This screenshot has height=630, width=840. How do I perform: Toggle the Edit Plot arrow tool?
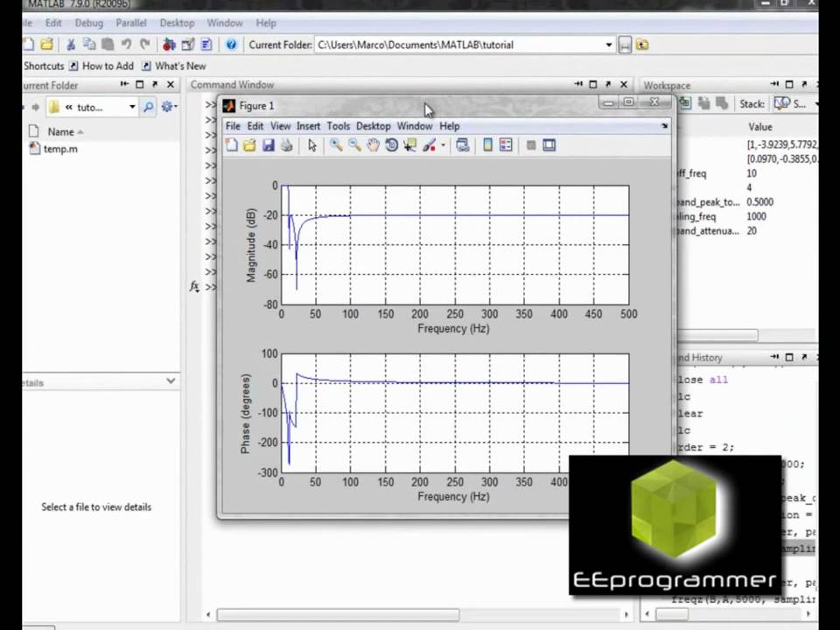312,145
